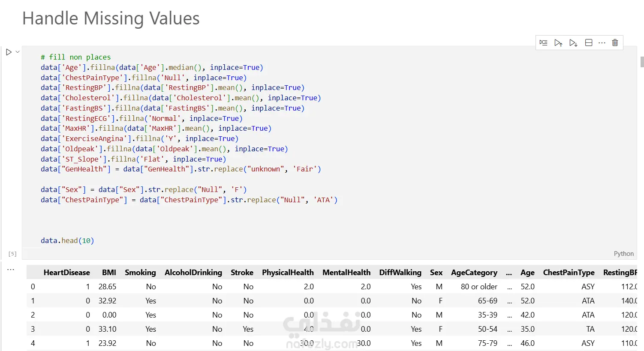644x351 pixels.
Task: Delete the code cell with trash icon
Action: [x=615, y=43]
